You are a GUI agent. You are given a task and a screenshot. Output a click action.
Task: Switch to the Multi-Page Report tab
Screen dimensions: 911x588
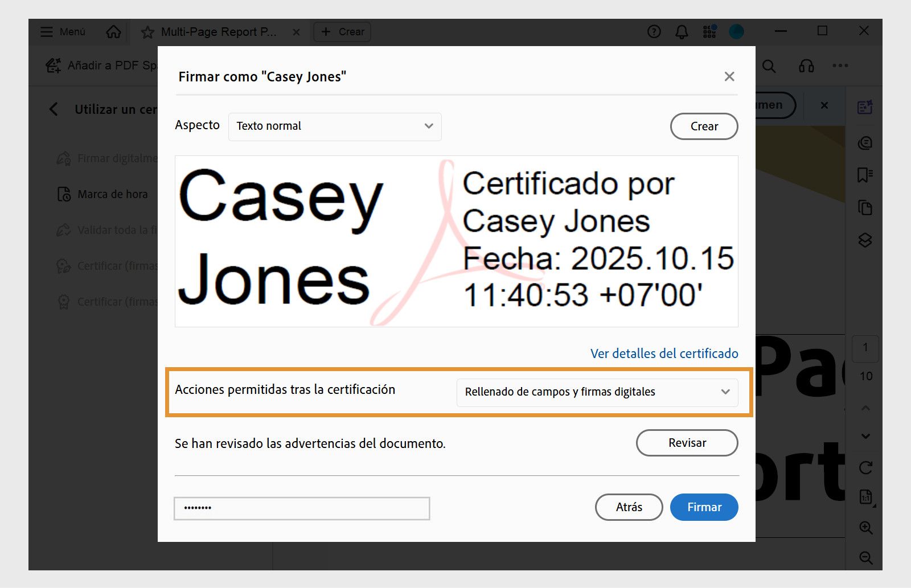click(219, 31)
